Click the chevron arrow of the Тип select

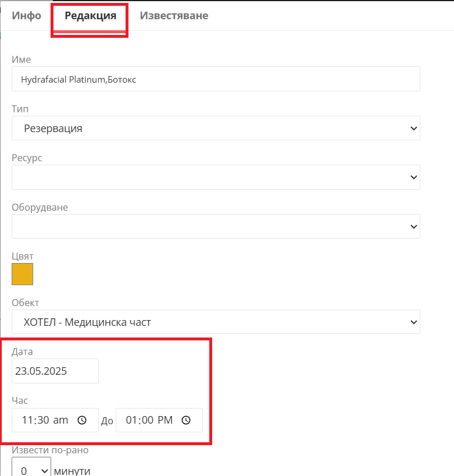[414, 129]
